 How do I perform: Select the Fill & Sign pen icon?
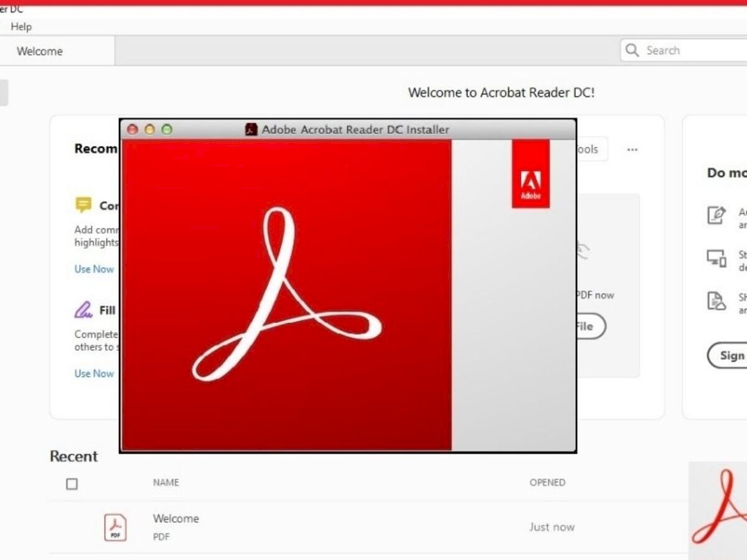click(x=82, y=308)
